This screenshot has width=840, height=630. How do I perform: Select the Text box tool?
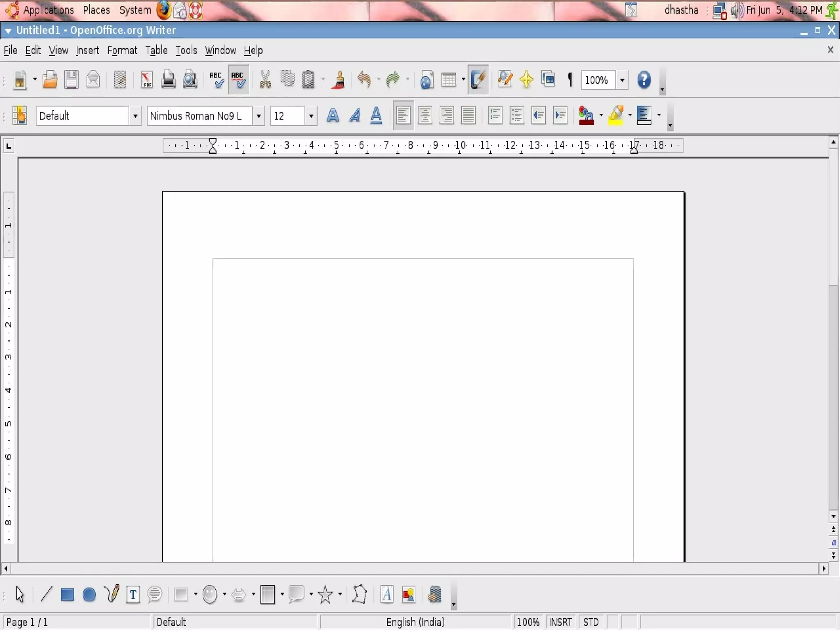132,594
